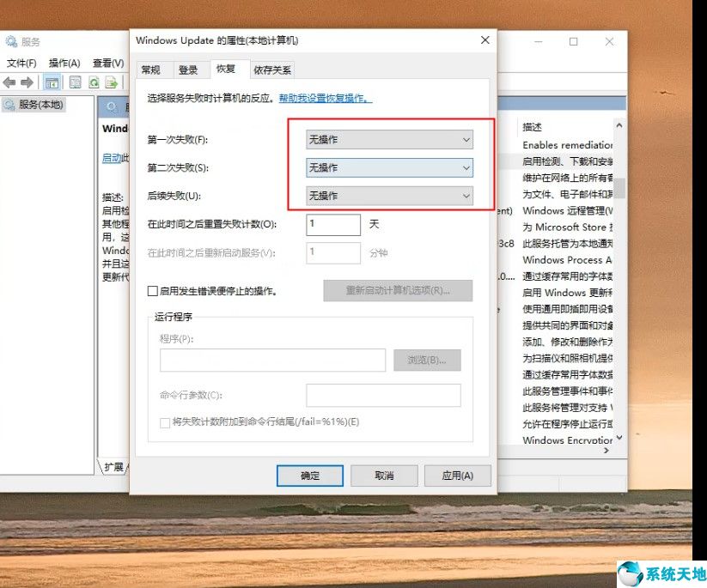Click the vertical scrollbar thumb in services list
The image size is (707, 588).
tap(620, 188)
